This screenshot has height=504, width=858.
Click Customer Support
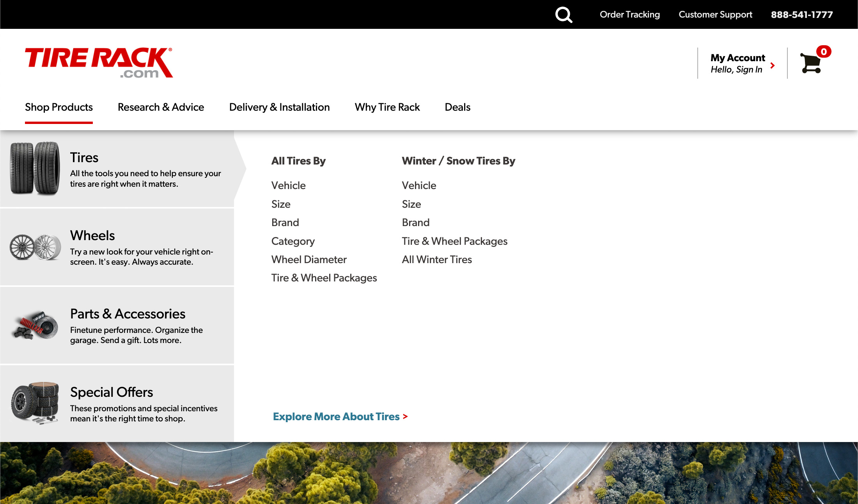pyautogui.click(x=715, y=14)
